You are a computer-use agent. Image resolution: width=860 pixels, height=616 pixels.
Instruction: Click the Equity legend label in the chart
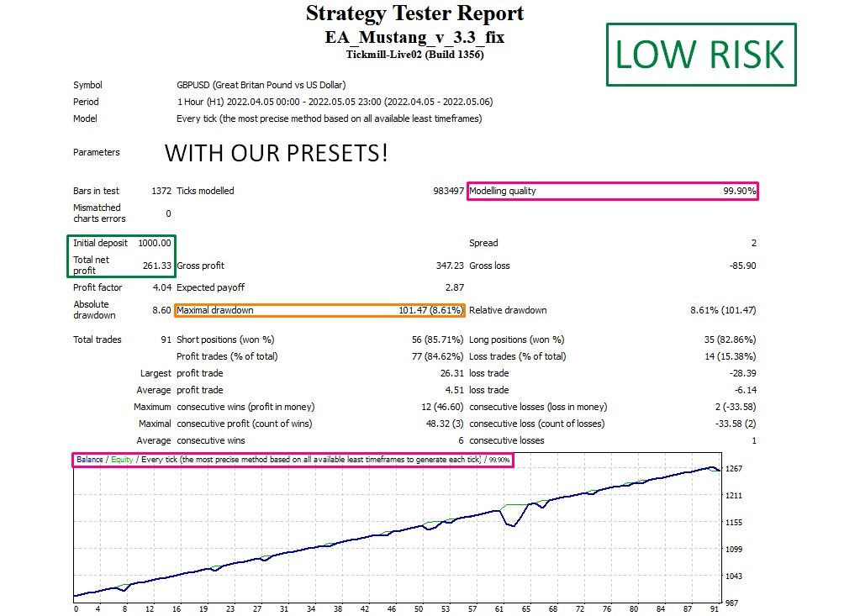click(122, 459)
